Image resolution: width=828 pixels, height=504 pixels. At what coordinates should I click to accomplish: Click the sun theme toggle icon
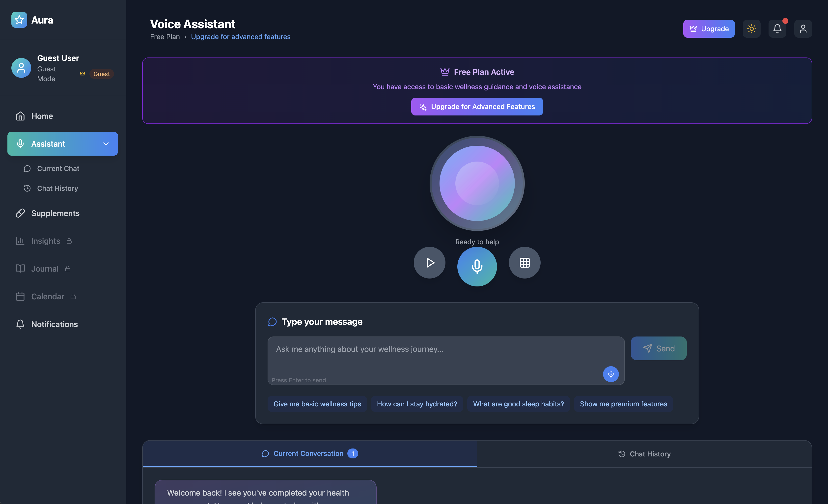(x=751, y=28)
